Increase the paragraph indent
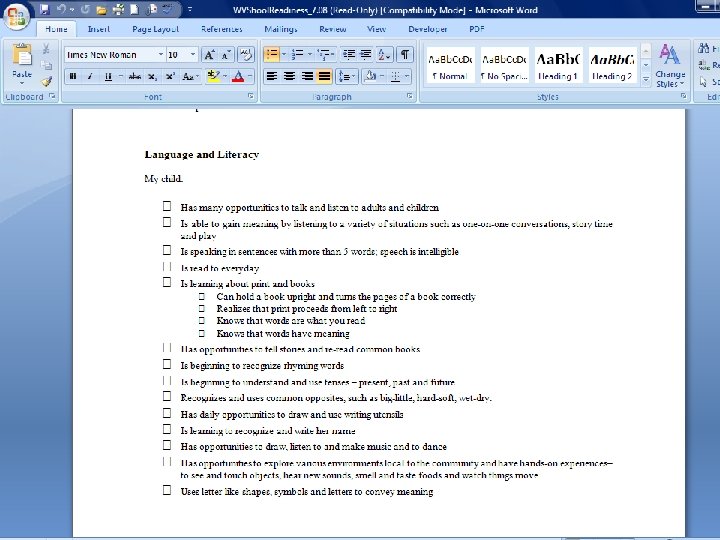The height and width of the screenshot is (540, 720). point(366,55)
